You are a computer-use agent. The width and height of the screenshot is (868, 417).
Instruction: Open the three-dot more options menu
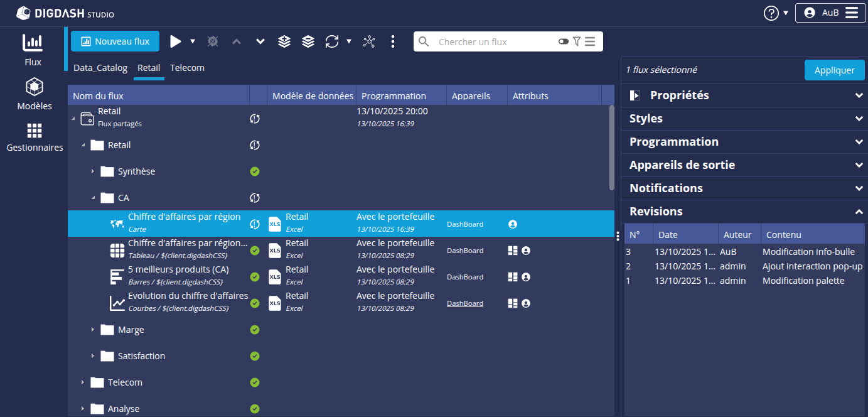coord(393,41)
